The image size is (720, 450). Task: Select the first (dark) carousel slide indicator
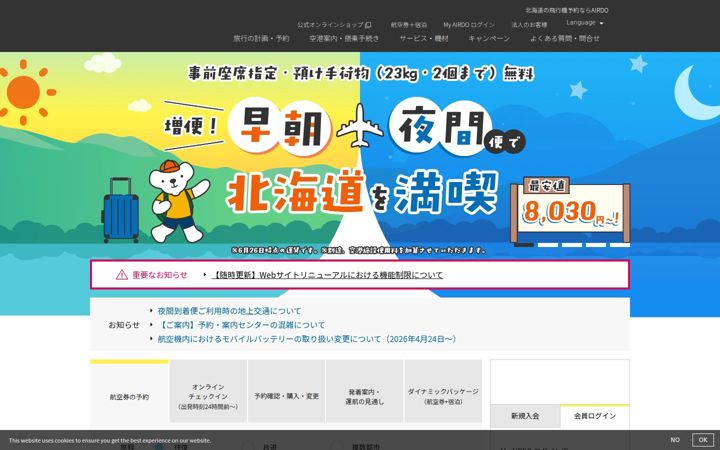coord(523,245)
